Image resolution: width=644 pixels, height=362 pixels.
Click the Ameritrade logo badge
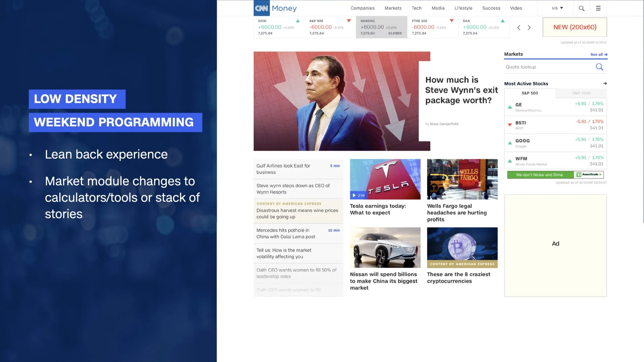pyautogui.click(x=589, y=175)
